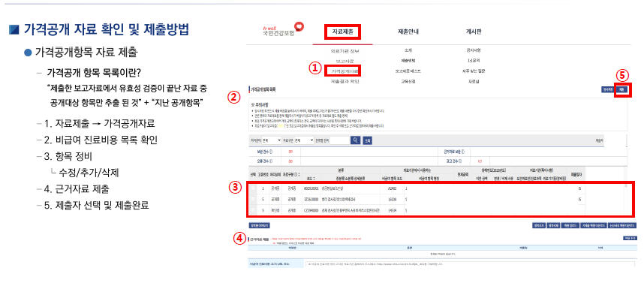Select 제출결과 확인 submenu item
This screenshot has height=286, width=644.
coord(345,81)
